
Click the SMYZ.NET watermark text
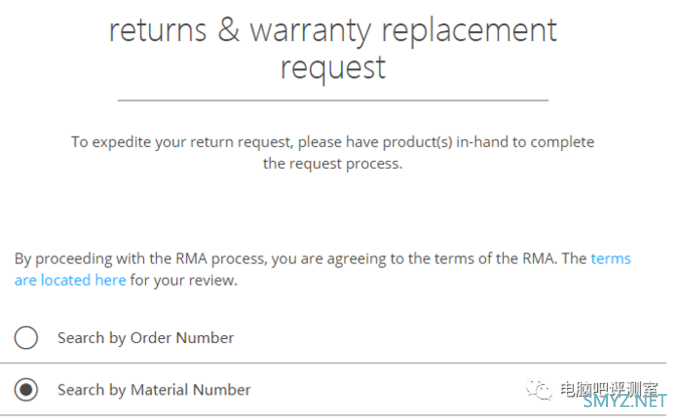pyautogui.click(x=624, y=401)
